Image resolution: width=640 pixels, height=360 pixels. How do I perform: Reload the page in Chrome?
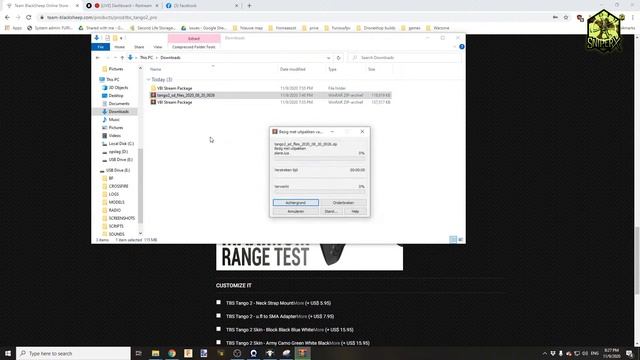(x=29, y=18)
